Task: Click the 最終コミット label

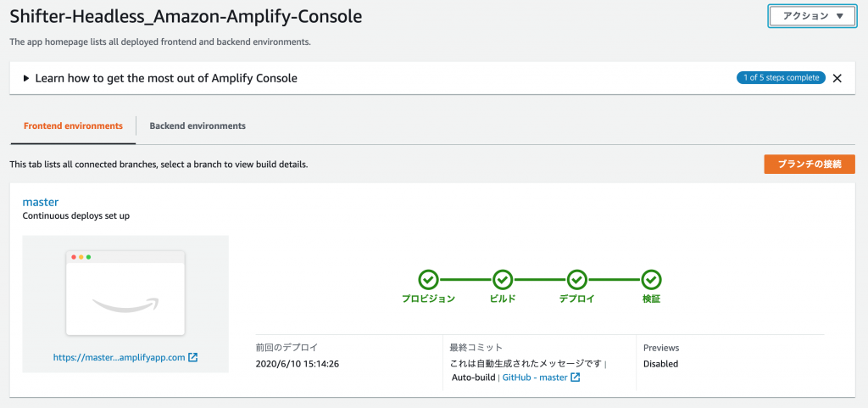Action: 476,349
